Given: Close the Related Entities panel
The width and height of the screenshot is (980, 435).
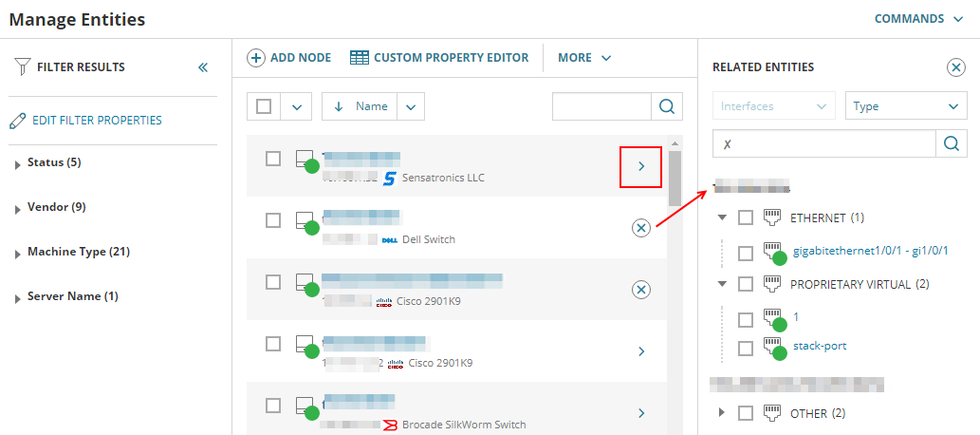Looking at the screenshot, I should [x=956, y=67].
